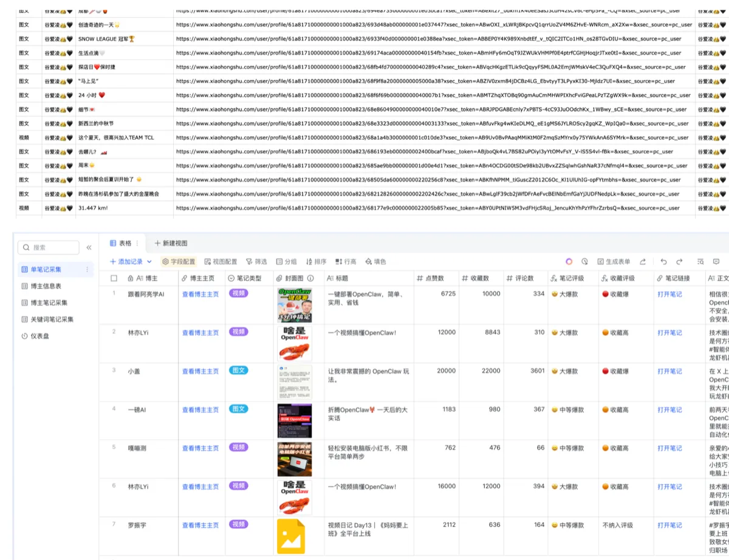The image size is (729, 560).
Task: Open the find-records icon in the toolbar
Action: 700,262
